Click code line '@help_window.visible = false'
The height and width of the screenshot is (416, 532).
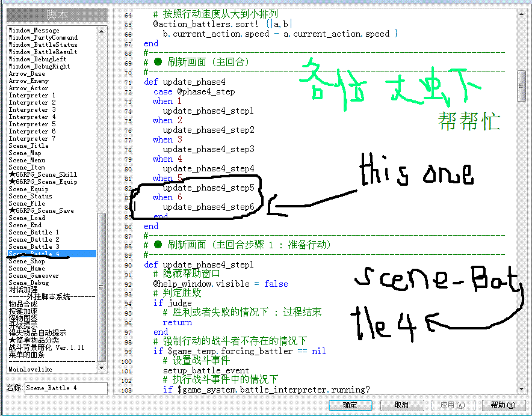coord(220,284)
